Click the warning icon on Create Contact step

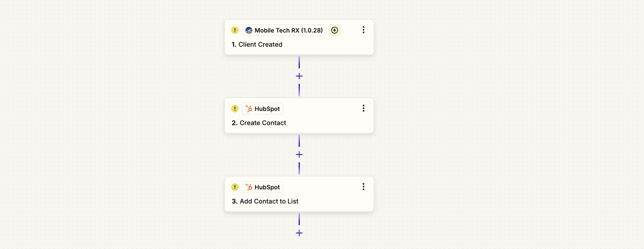click(x=235, y=108)
